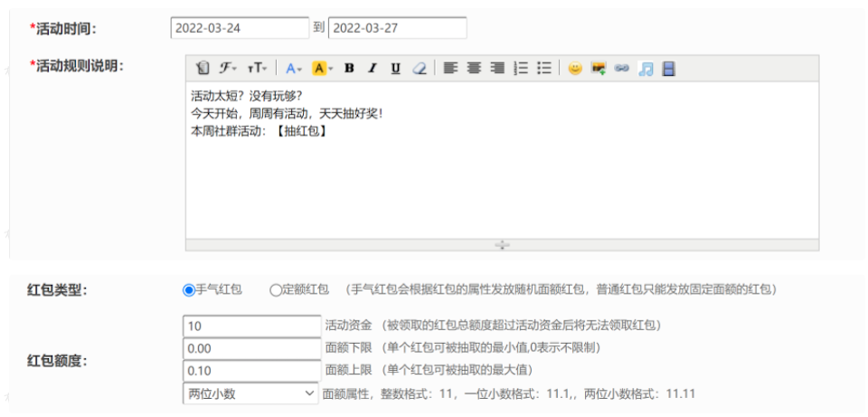Insert a numbered list
Image resolution: width=868 pixels, height=417 pixels.
point(520,69)
